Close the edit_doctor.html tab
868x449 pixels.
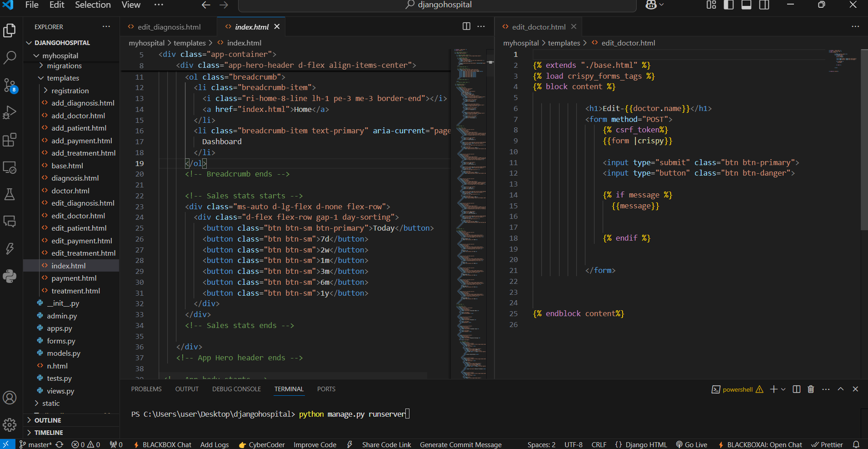(574, 27)
